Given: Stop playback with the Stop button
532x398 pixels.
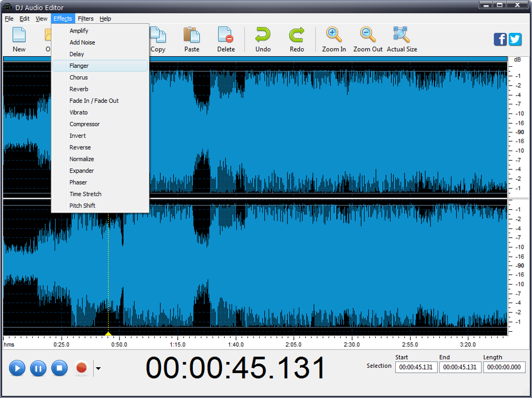Looking at the screenshot, I should [59, 368].
